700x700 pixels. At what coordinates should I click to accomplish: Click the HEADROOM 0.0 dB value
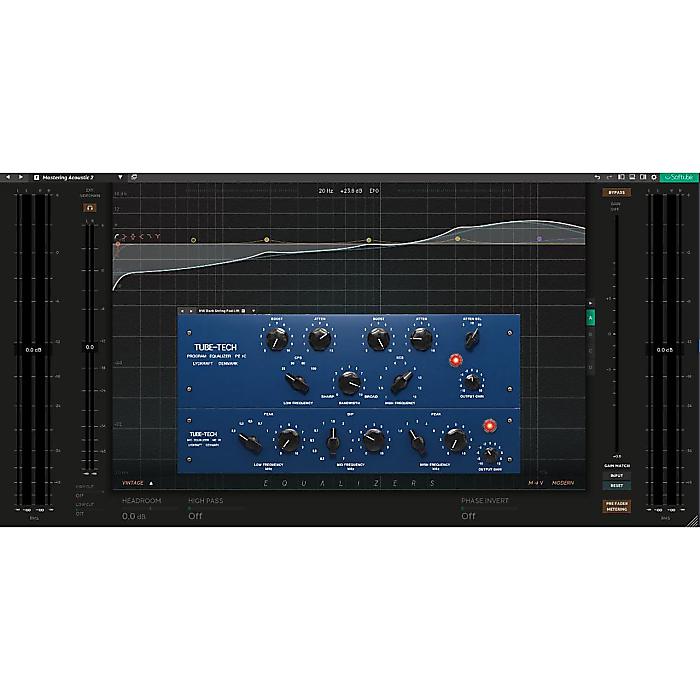coord(134,516)
